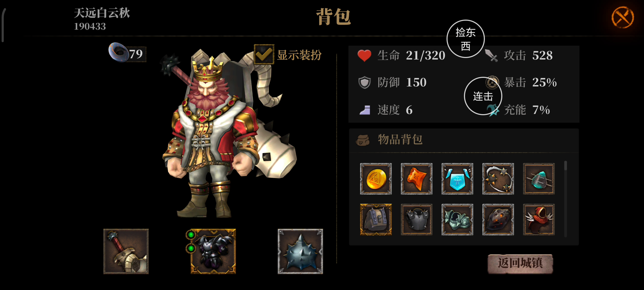Select the orange crystal shard item
Image resolution: width=644 pixels, height=290 pixels.
point(416,179)
